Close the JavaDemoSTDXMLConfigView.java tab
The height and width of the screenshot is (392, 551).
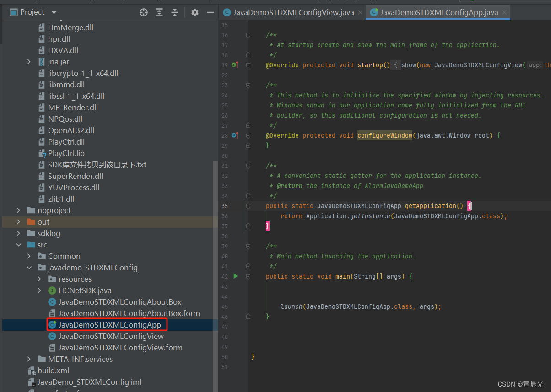point(360,12)
